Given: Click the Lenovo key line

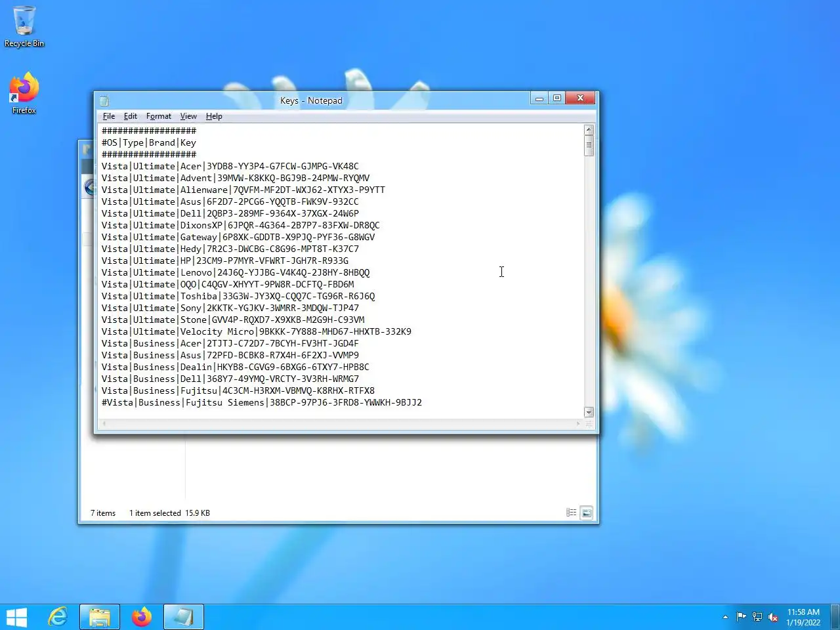Looking at the screenshot, I should 236,272.
